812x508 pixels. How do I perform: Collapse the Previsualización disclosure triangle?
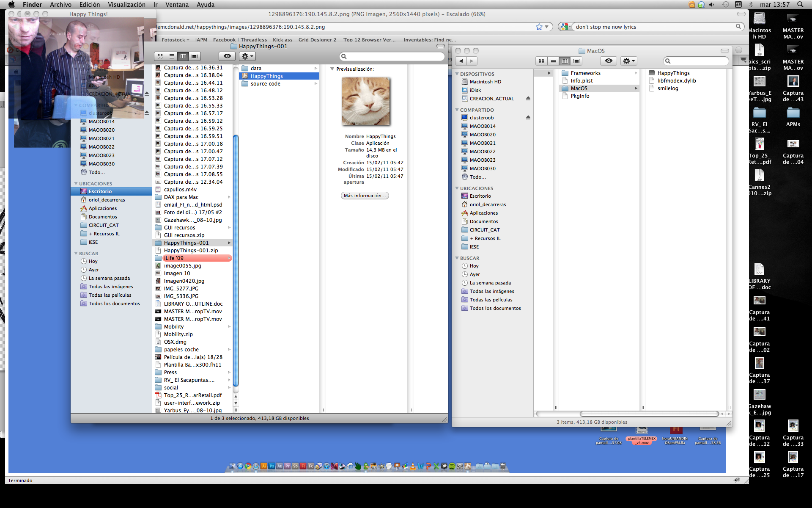pos(332,69)
